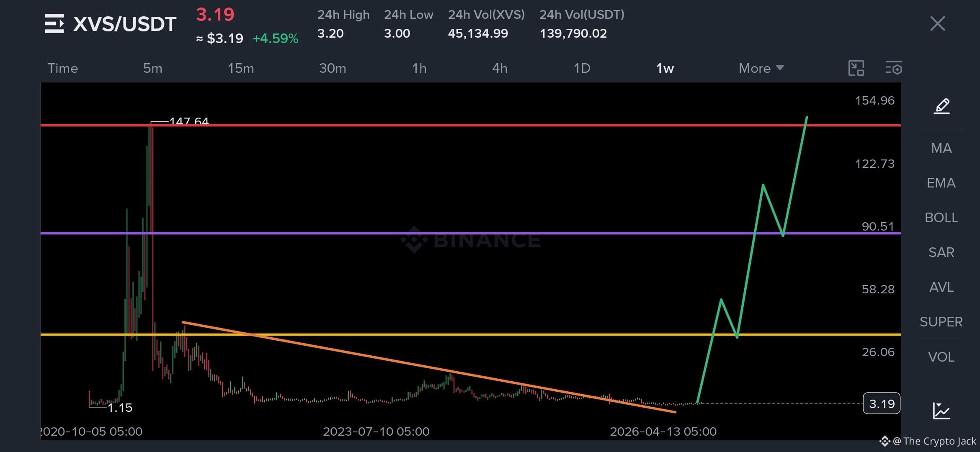Open the chart settings icon
This screenshot has width=980, height=452.
pyautogui.click(x=894, y=68)
